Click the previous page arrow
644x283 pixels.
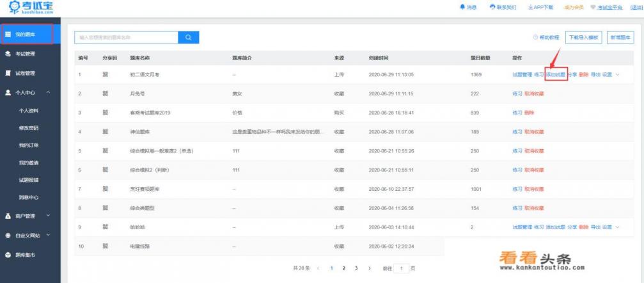[x=318, y=268]
